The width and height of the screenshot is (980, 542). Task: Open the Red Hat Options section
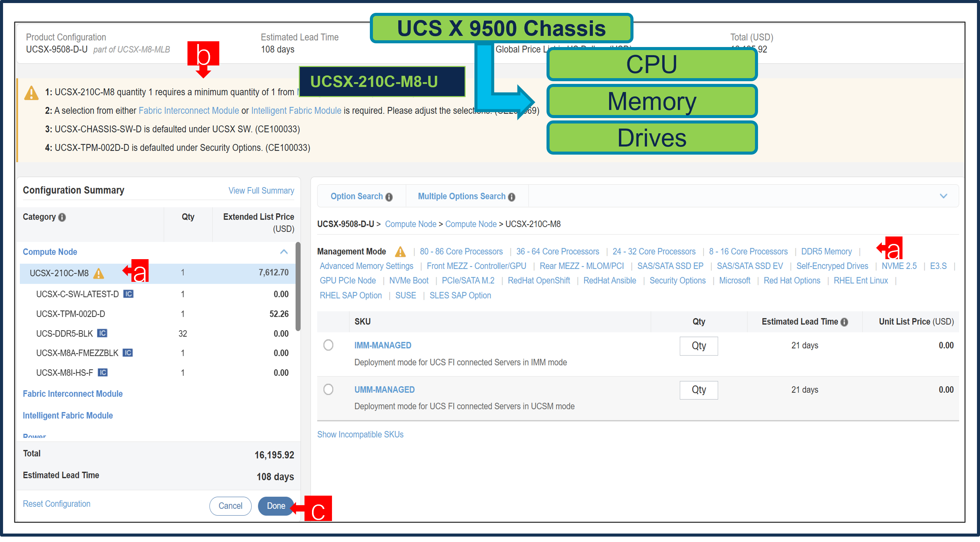point(792,281)
